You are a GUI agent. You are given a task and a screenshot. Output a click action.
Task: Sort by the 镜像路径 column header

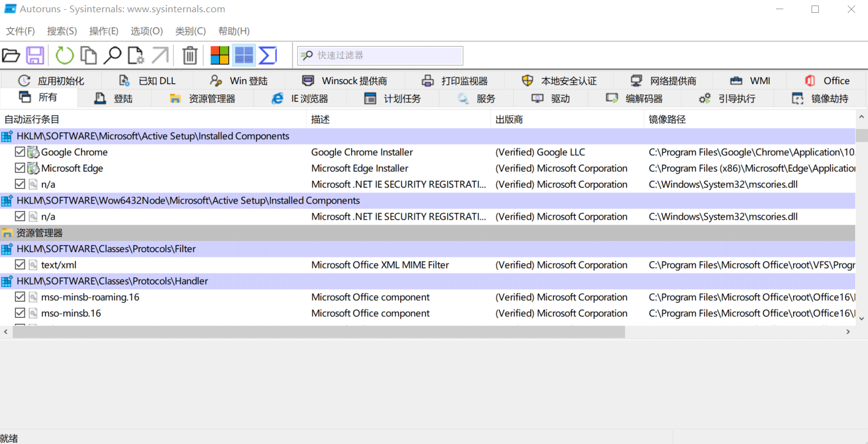click(x=750, y=120)
